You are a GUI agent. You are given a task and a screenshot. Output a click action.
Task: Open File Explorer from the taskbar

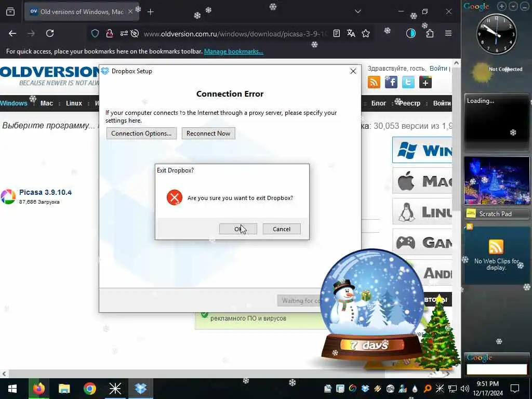[64, 389]
